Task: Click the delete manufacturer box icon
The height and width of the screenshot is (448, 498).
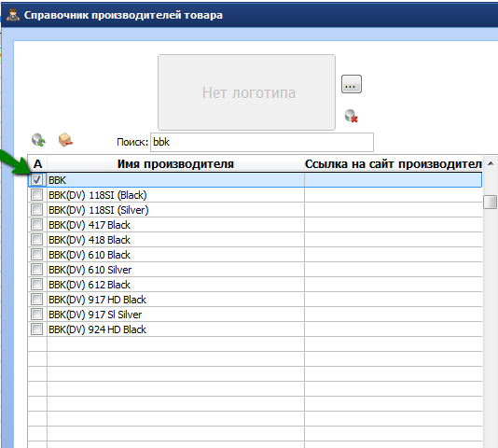Action: tap(65, 140)
